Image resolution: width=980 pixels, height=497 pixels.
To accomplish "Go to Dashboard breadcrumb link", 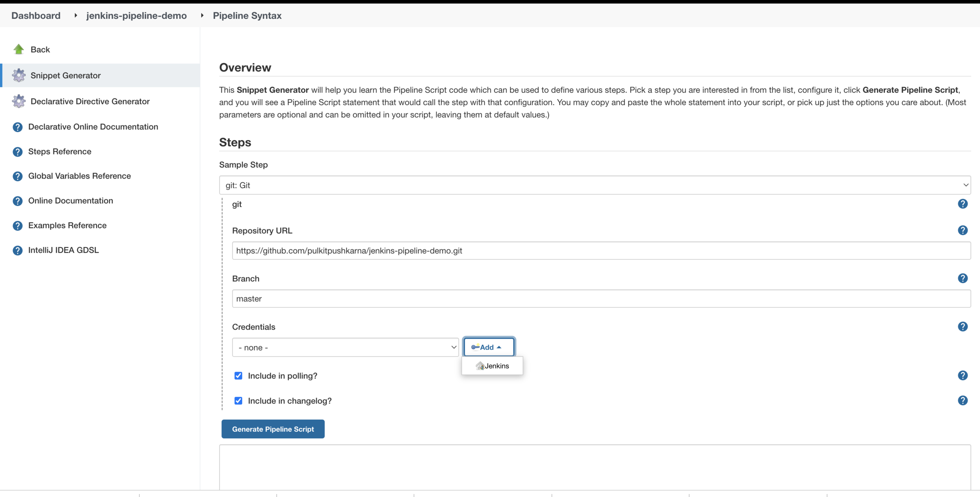I will click(x=36, y=16).
